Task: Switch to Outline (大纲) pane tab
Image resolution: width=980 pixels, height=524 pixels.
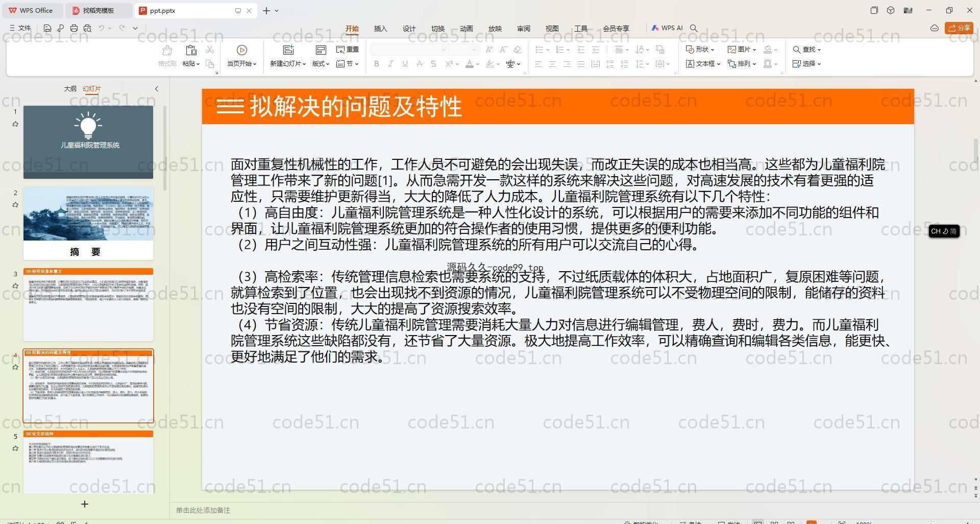Action: pyautogui.click(x=70, y=89)
